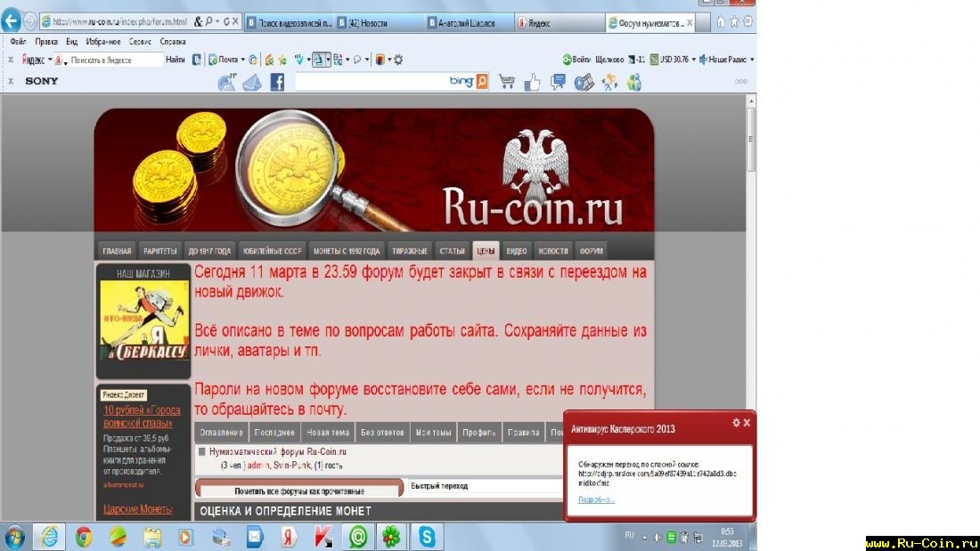Viewport: 980px width, 551px height.
Task: Open the Справка menu
Action: pos(173,42)
